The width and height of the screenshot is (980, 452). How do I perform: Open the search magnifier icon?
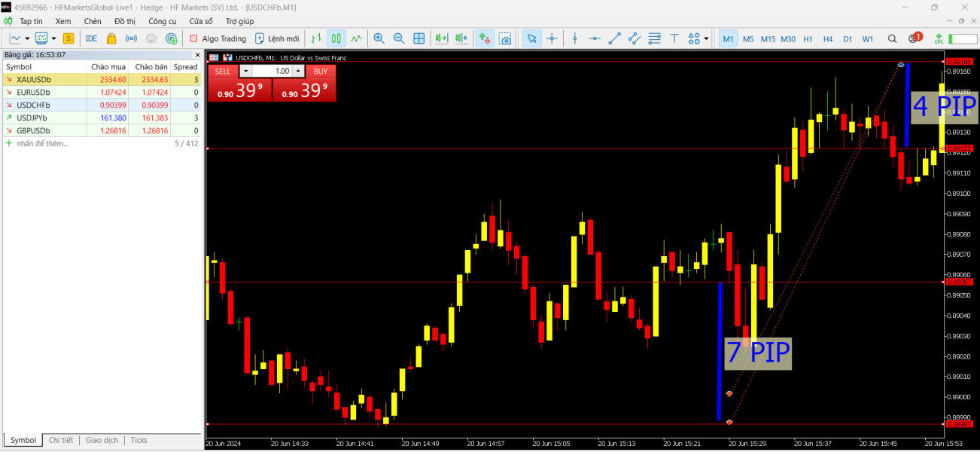893,38
